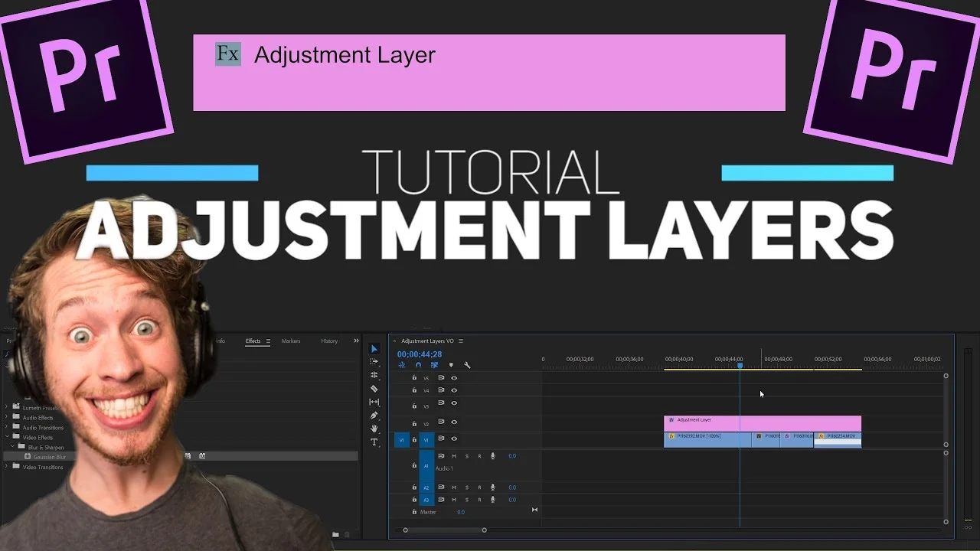Click the go-to-end icon on Master row
The height and width of the screenshot is (551, 980).
(534, 510)
